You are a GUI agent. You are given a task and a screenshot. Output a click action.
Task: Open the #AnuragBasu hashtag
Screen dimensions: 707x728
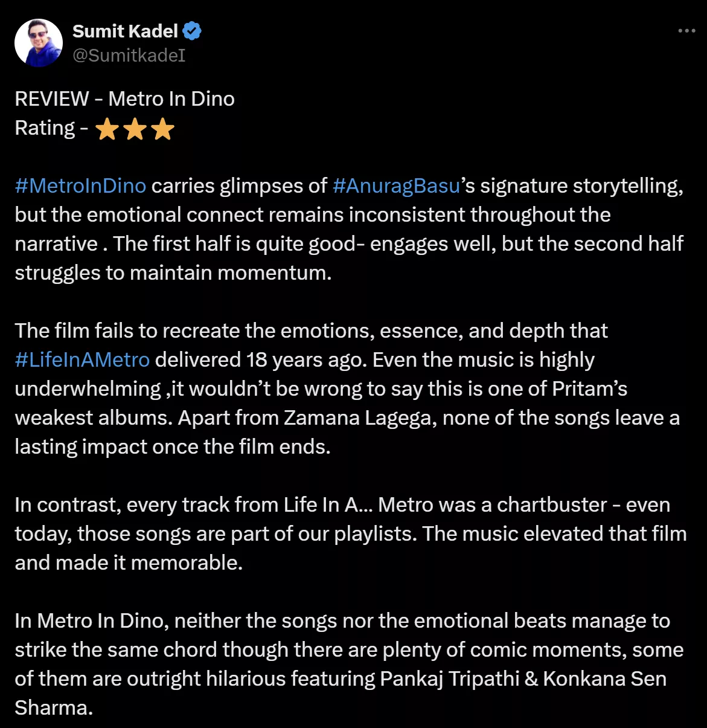pos(395,185)
